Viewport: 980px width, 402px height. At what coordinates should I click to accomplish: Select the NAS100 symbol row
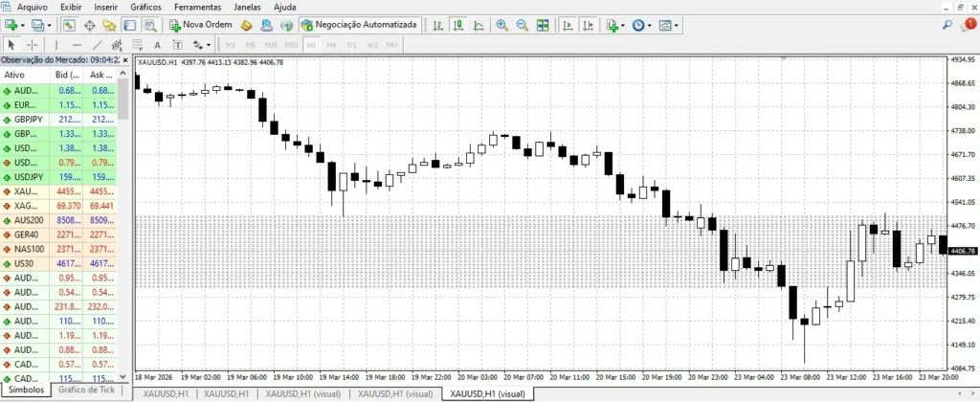point(58,249)
